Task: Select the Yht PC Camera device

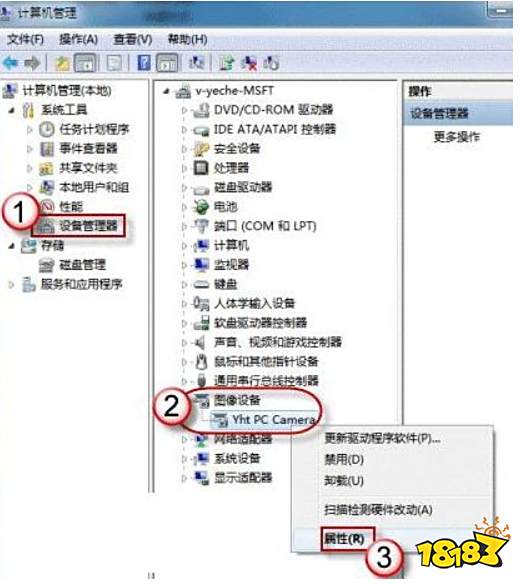Action: [273, 420]
